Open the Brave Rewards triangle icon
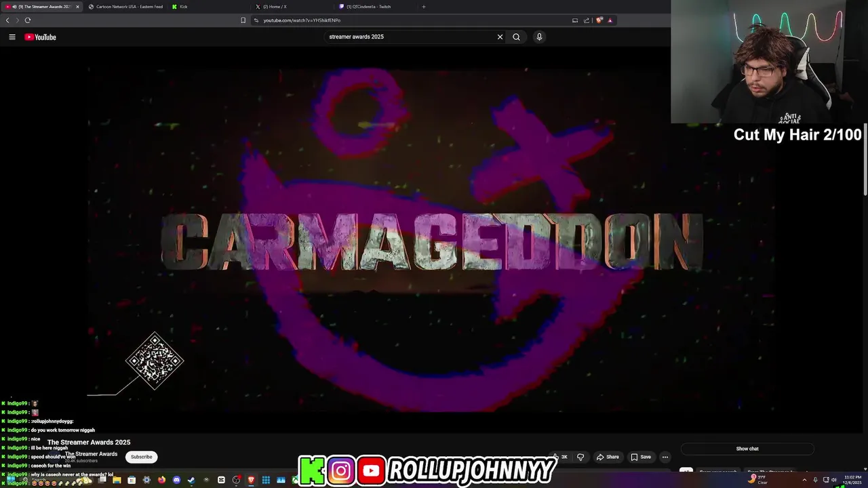868x488 pixels. tap(610, 20)
